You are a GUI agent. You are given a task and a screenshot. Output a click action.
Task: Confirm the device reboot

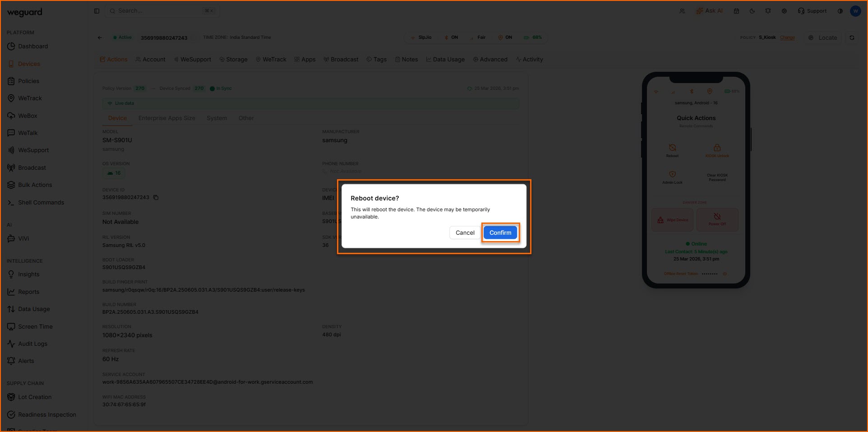tap(500, 233)
